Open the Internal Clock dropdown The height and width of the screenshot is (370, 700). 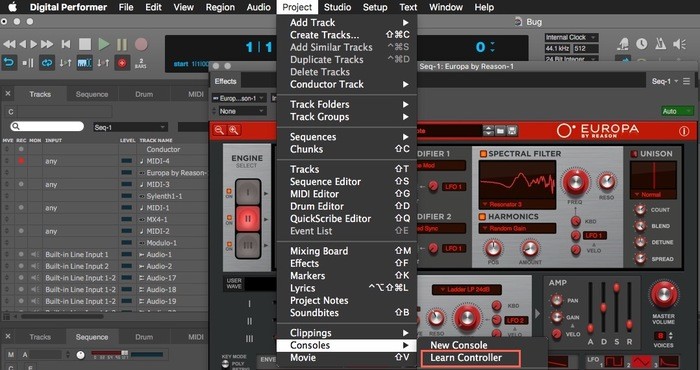[571, 37]
